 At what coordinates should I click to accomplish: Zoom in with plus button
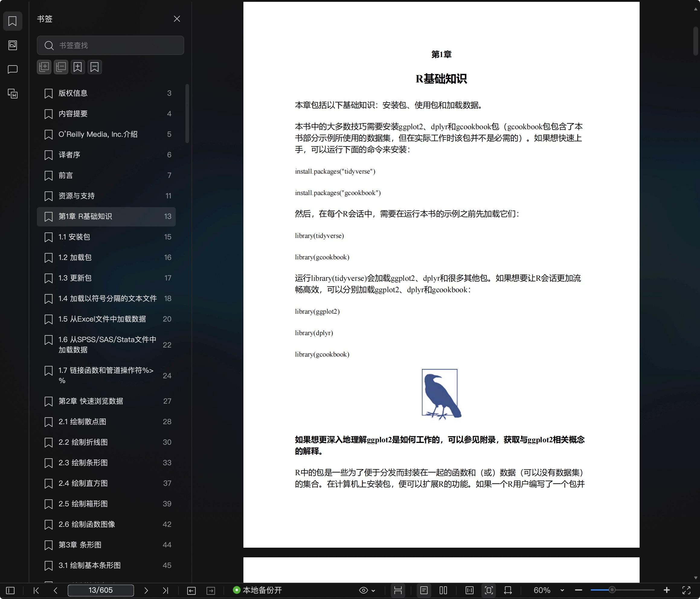click(x=666, y=590)
